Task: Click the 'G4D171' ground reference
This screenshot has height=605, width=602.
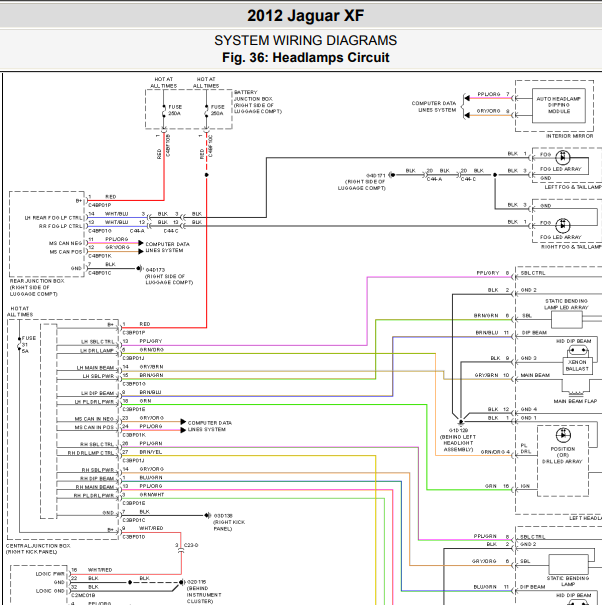Action: point(375,175)
